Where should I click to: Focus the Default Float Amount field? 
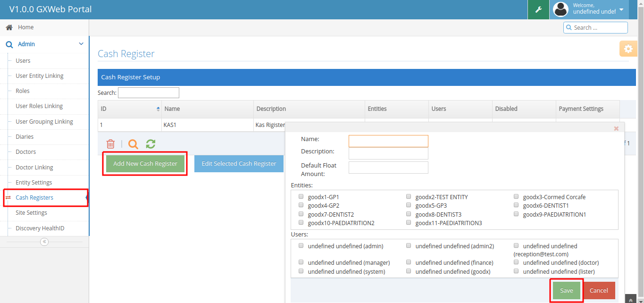pyautogui.click(x=388, y=168)
